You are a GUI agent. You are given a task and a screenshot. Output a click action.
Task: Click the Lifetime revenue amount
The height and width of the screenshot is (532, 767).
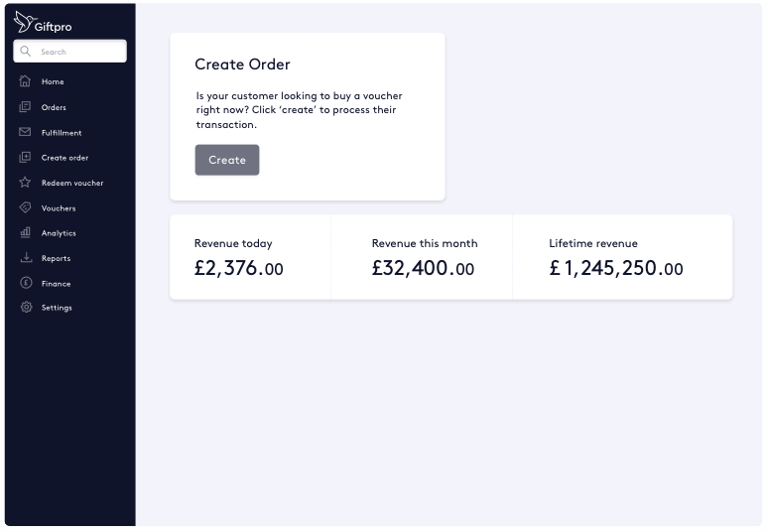tap(615, 268)
